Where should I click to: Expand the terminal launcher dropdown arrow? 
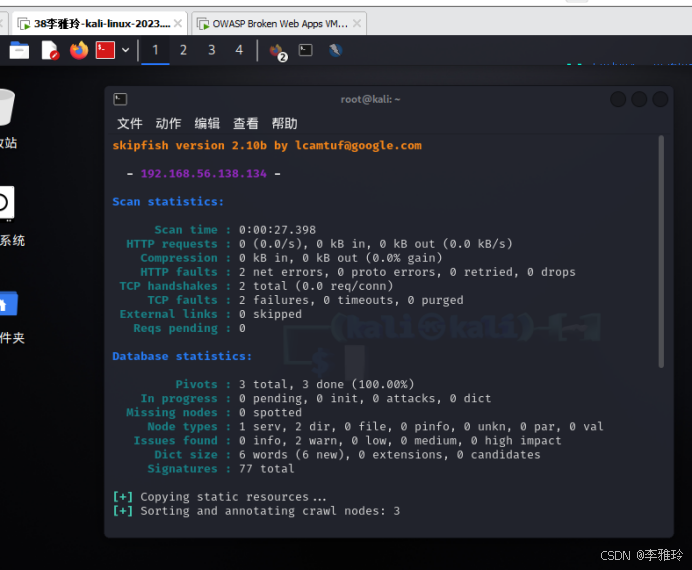click(x=125, y=50)
